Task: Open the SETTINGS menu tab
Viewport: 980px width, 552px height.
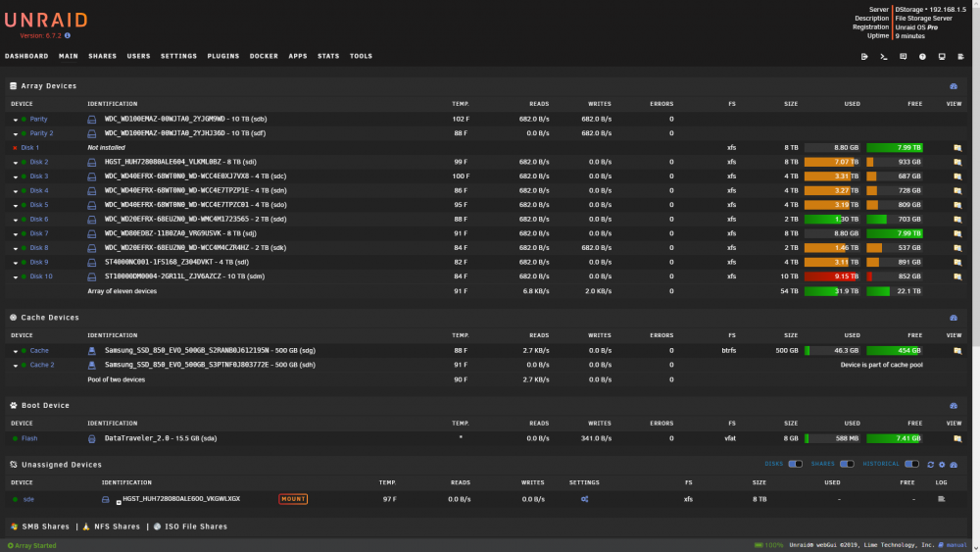Action: tap(178, 56)
